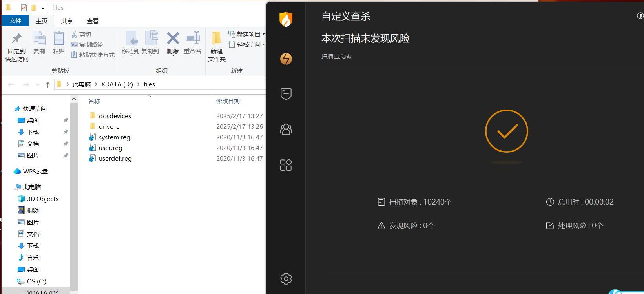Switch to the Share ribbon tab
Screen dimensions: 644x294
pos(67,21)
